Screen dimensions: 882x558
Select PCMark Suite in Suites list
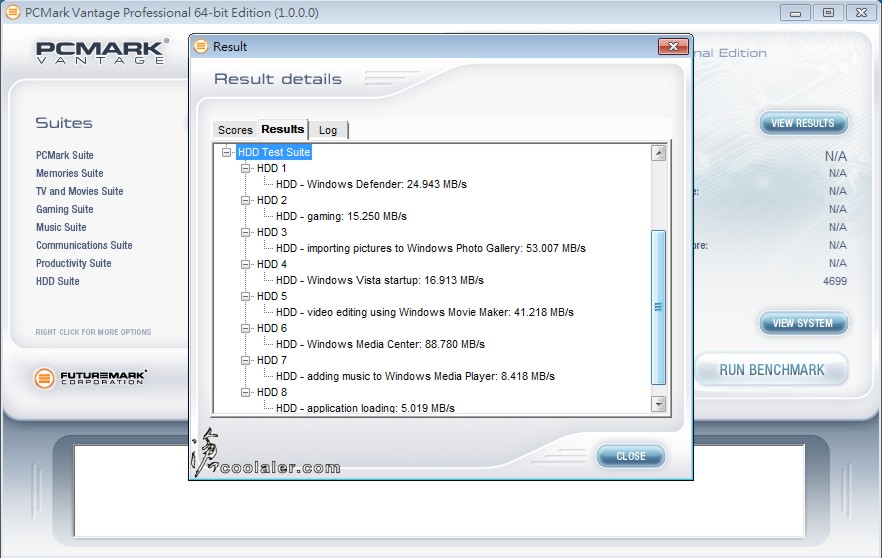click(x=65, y=155)
